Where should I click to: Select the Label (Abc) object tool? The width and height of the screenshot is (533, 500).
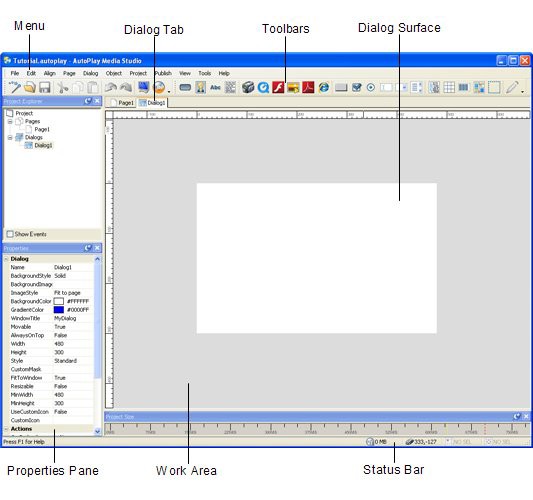[216, 88]
